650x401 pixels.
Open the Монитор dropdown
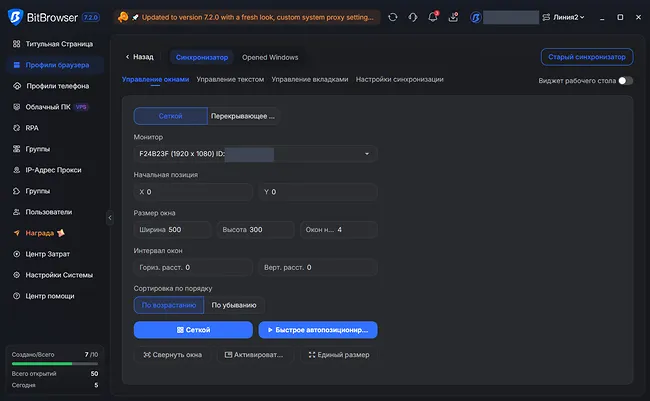coord(255,154)
